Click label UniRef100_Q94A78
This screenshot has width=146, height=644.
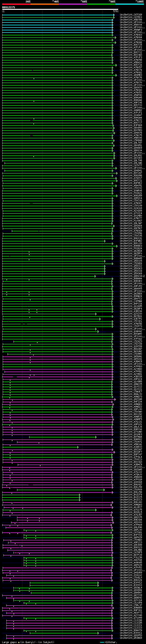pyautogui.click(x=131, y=133)
